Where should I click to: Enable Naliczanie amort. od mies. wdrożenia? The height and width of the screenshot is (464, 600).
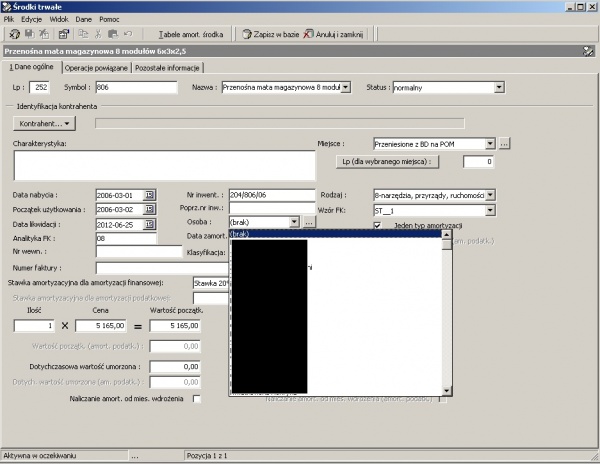(197, 399)
